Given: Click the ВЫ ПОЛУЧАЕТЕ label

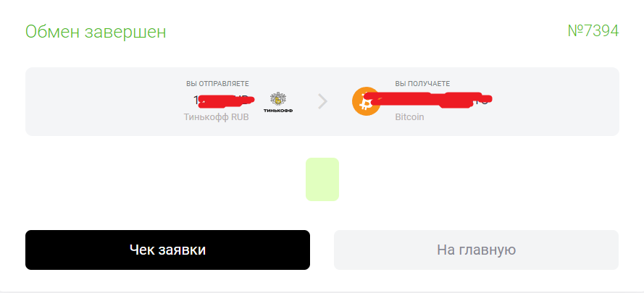Looking at the screenshot, I should (x=422, y=84).
